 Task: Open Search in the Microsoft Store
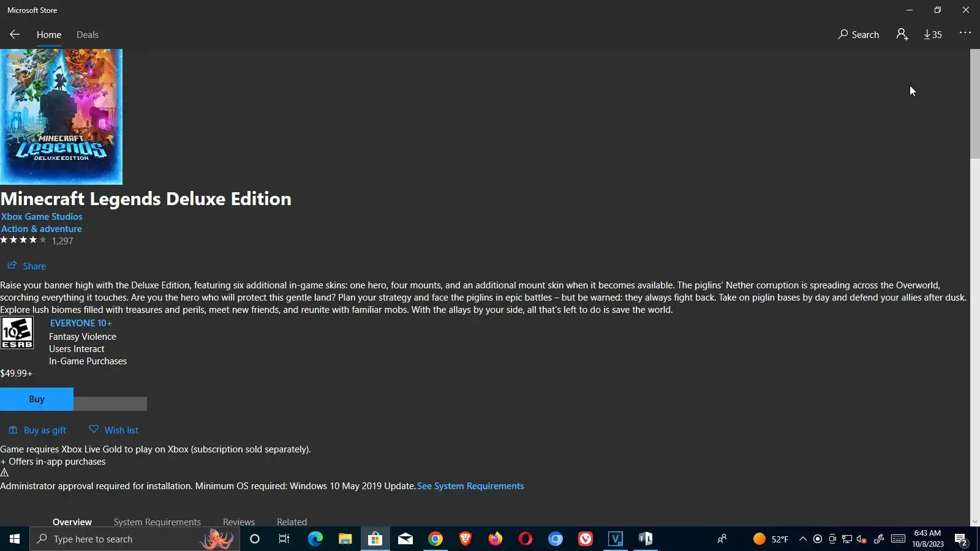tap(858, 35)
